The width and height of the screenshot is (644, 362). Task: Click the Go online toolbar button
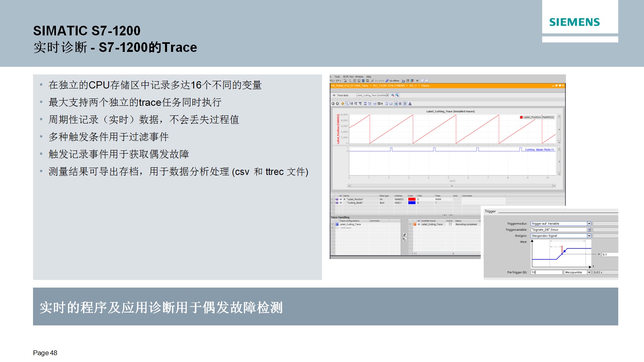pos(378,81)
